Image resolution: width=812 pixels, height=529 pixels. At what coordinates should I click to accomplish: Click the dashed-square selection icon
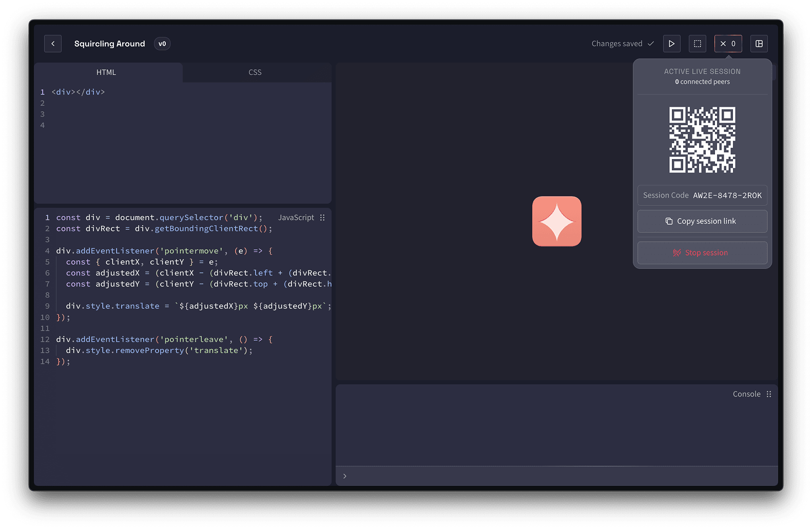[x=697, y=44]
